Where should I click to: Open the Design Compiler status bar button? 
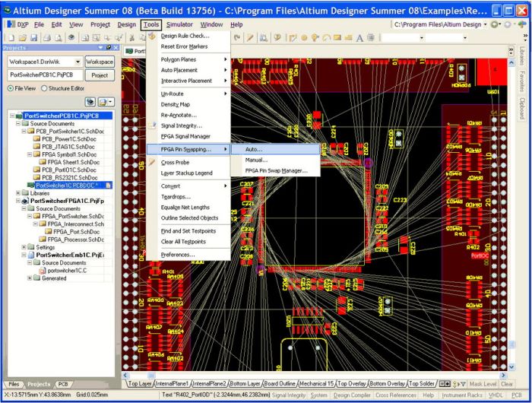(x=352, y=395)
